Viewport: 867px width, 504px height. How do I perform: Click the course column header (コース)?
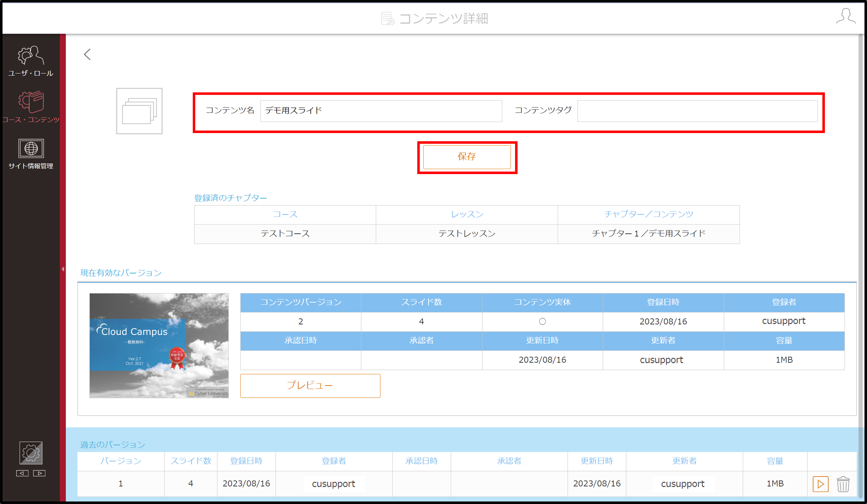[285, 214]
